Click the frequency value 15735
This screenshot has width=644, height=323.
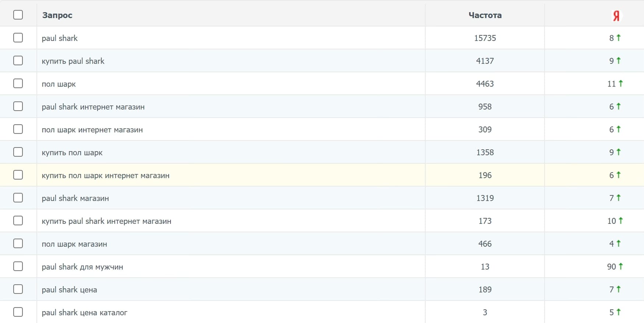[x=485, y=38]
